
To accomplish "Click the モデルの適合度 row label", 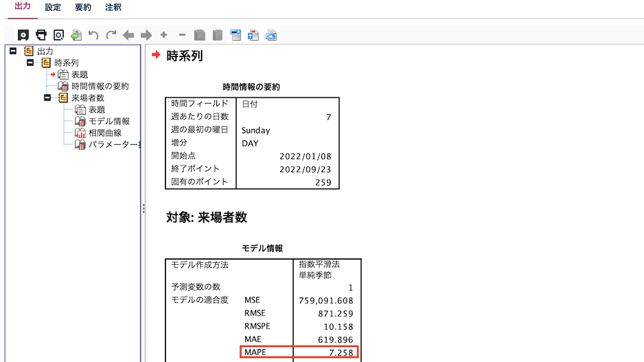I will click(x=200, y=300).
